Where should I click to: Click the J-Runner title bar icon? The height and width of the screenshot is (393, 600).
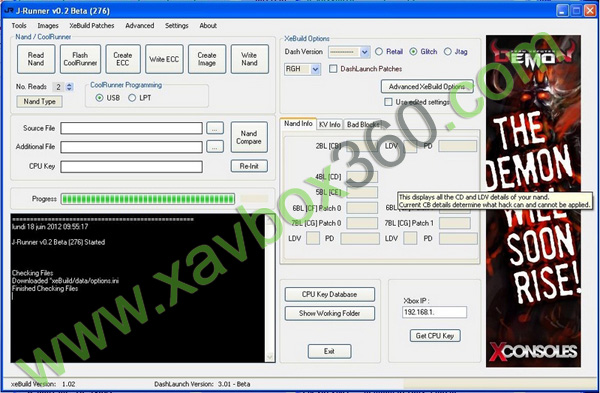coord(8,11)
